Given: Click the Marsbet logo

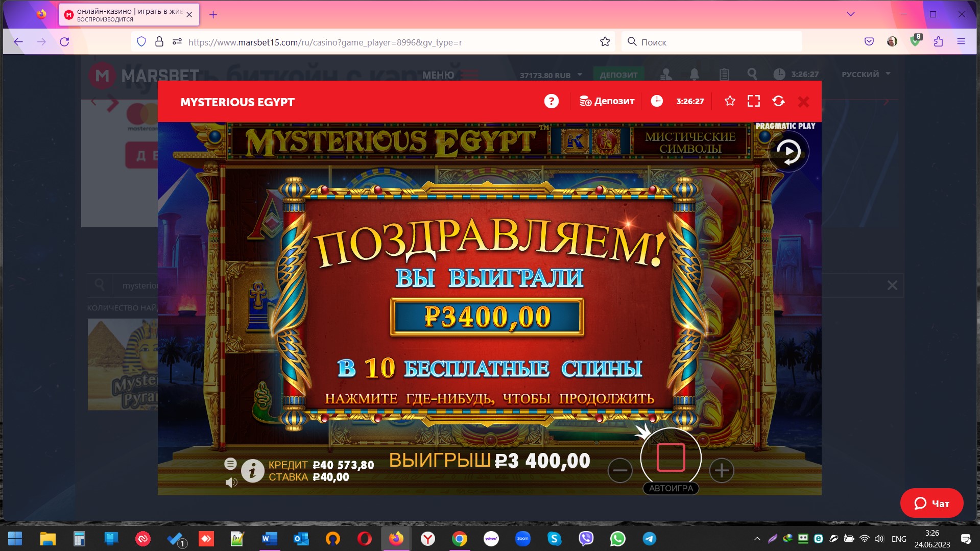Looking at the screenshot, I should pos(144,76).
